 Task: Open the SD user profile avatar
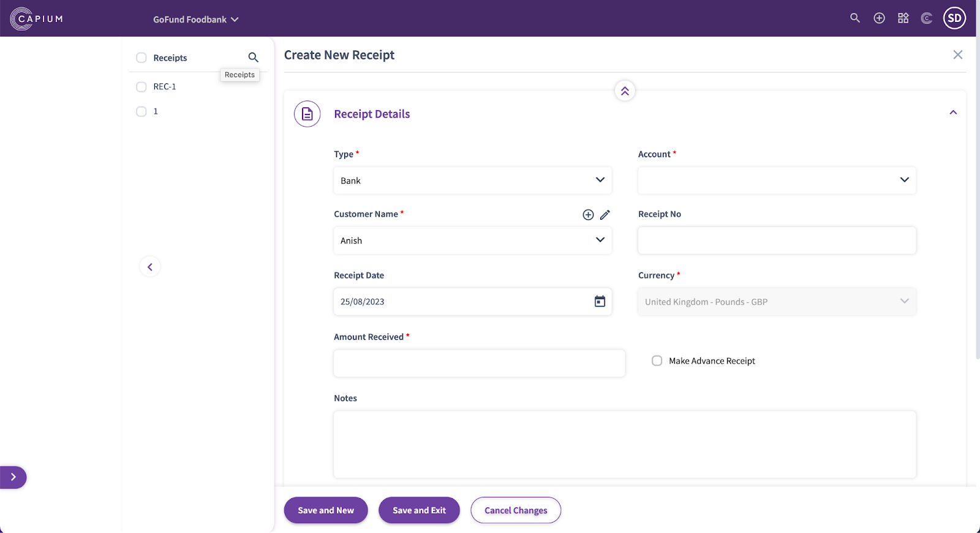(954, 18)
